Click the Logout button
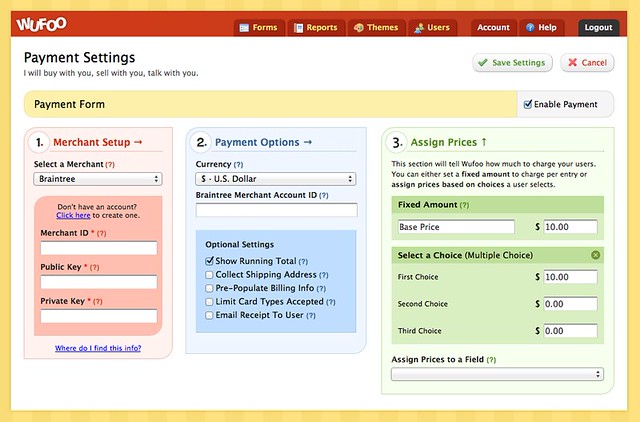This screenshot has width=640, height=422. coord(598,28)
